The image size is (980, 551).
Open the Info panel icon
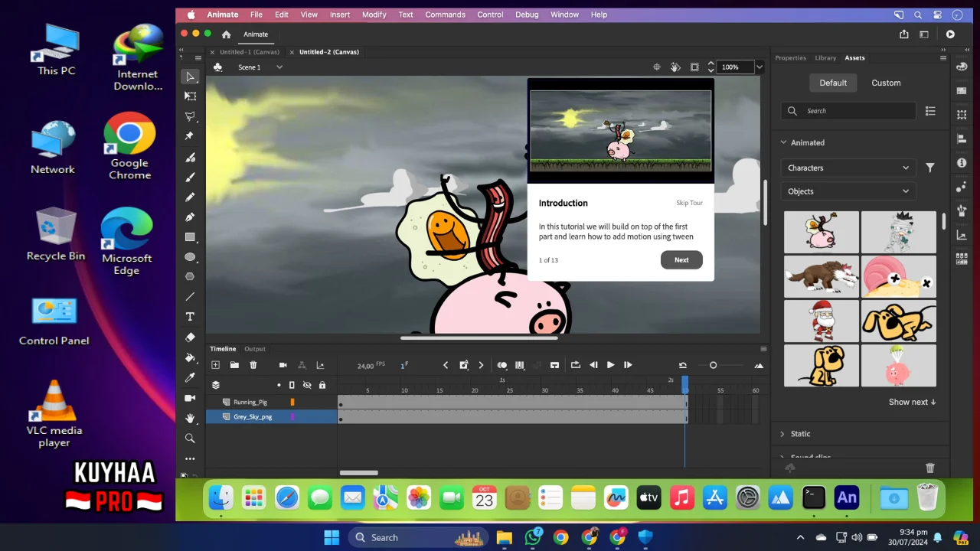click(x=962, y=163)
